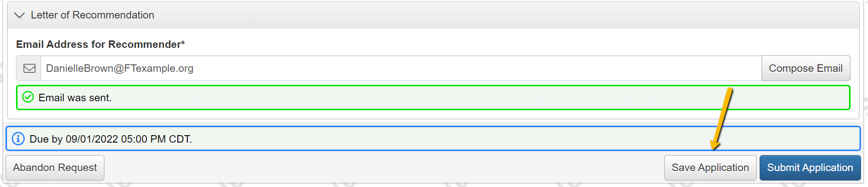Select the 'Due by' deadline message text
Image resolution: width=868 pixels, height=187 pixels.
click(x=111, y=139)
